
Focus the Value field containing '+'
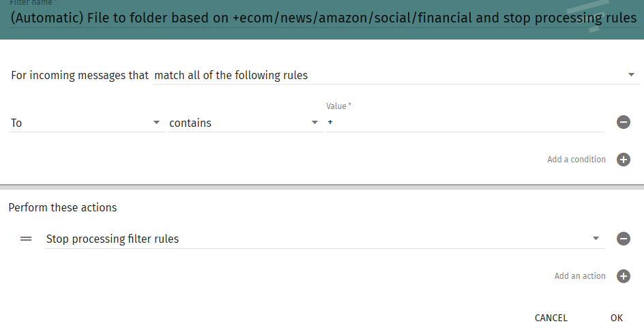point(465,122)
